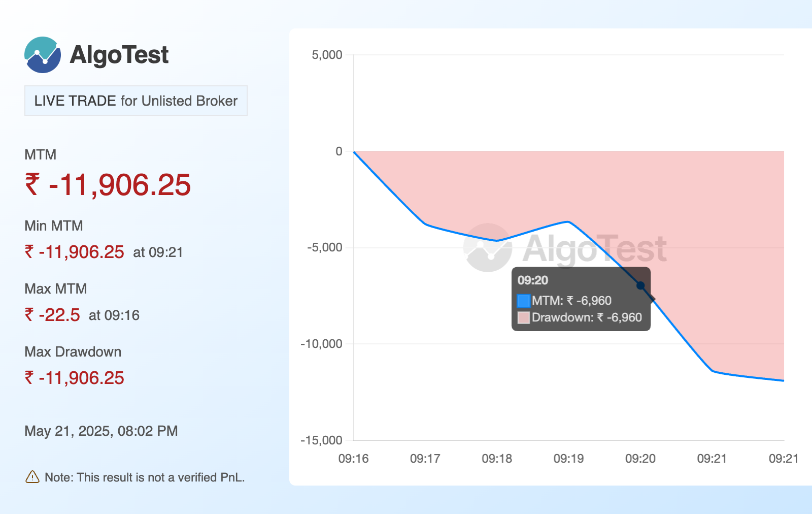Viewport: 812px width, 514px height.
Task: Click the Max MTM value ₹ -22.5
Action: tap(53, 315)
